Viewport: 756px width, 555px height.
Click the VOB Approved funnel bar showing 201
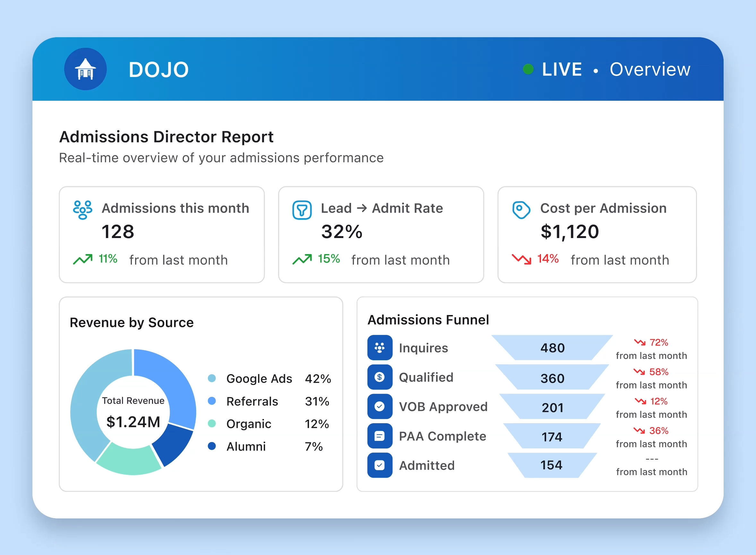point(552,406)
